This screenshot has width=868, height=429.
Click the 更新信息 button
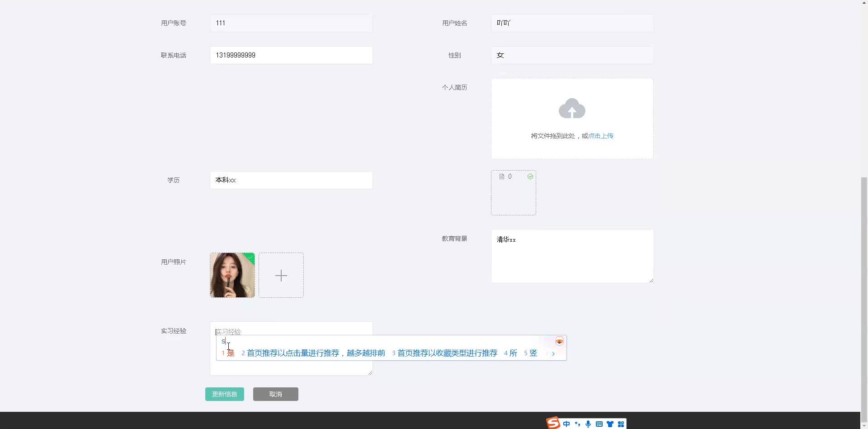pos(224,394)
